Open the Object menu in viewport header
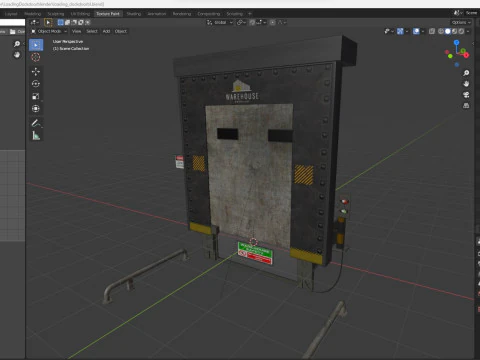This screenshot has height=360, width=480. click(x=121, y=31)
